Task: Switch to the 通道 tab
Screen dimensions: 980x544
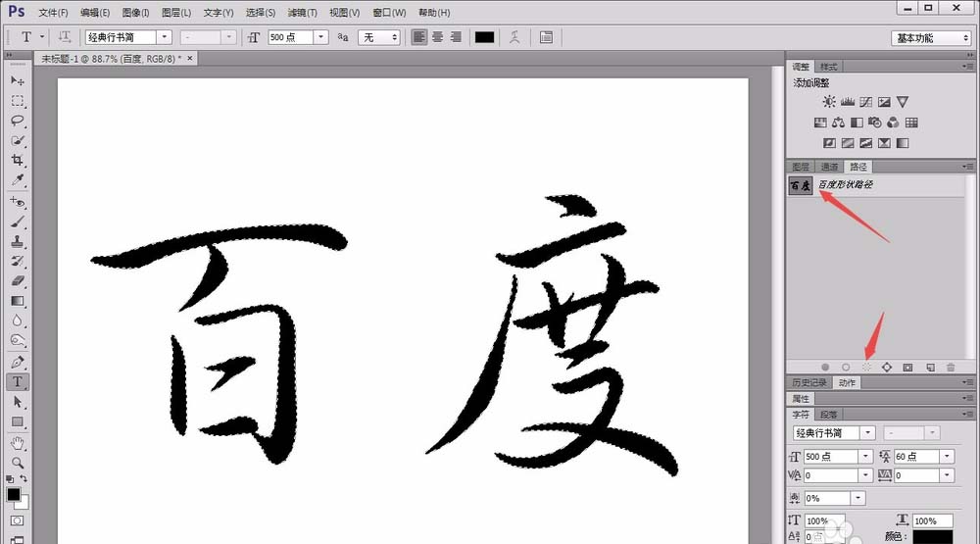Action: pos(829,167)
